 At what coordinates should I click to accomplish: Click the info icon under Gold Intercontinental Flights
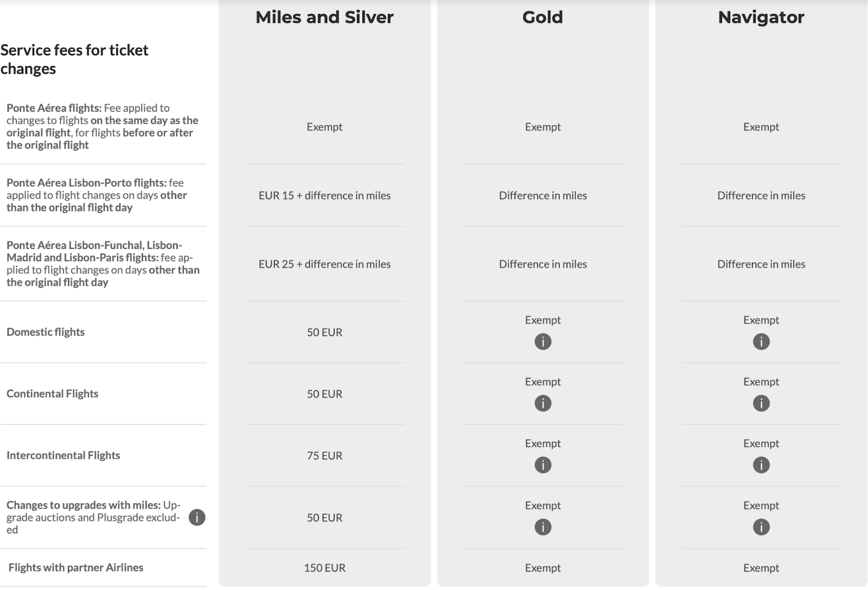tap(543, 465)
